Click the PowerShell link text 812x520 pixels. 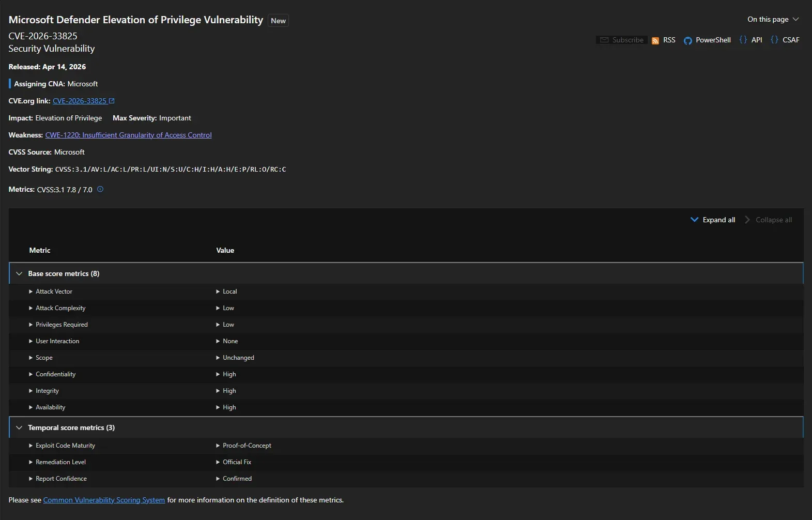pos(713,40)
